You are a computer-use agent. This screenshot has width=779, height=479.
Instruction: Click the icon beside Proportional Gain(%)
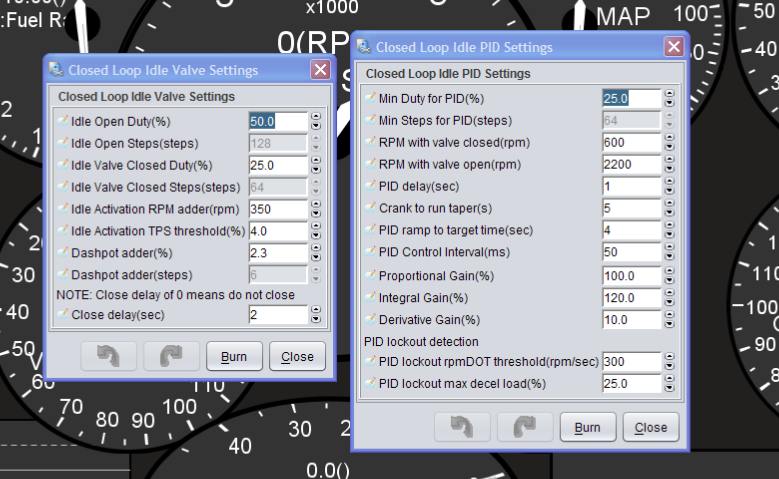371,275
